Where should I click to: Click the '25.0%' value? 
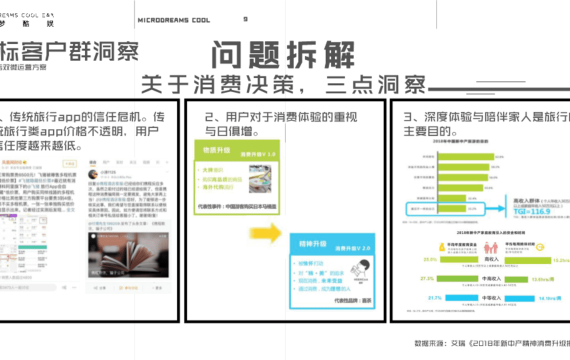click(430, 260)
